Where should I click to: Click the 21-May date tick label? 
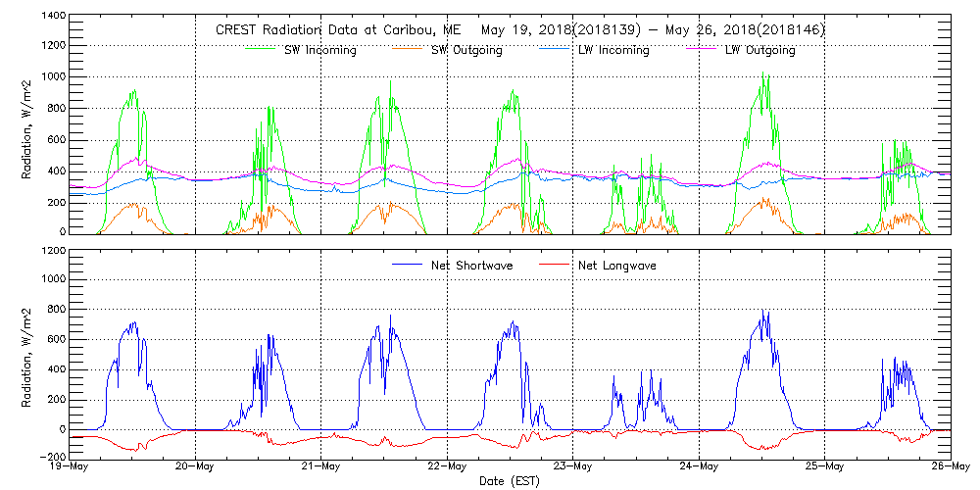[321, 466]
